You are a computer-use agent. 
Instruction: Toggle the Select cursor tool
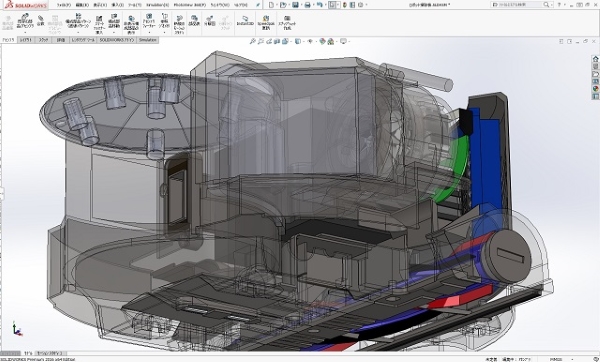(333, 5)
